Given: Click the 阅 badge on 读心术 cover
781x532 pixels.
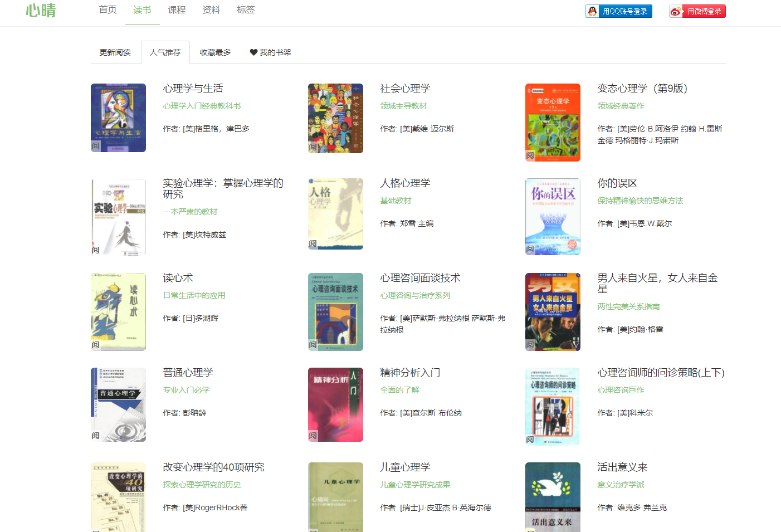Looking at the screenshot, I should coord(95,344).
